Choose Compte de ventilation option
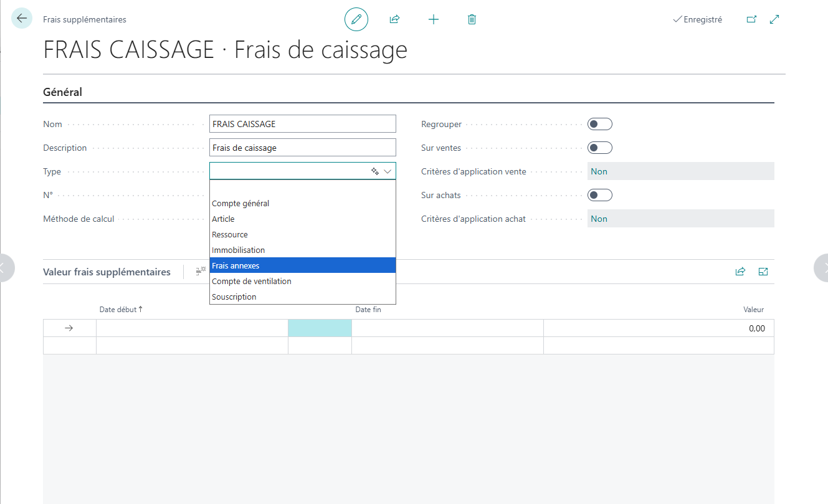 pos(303,282)
